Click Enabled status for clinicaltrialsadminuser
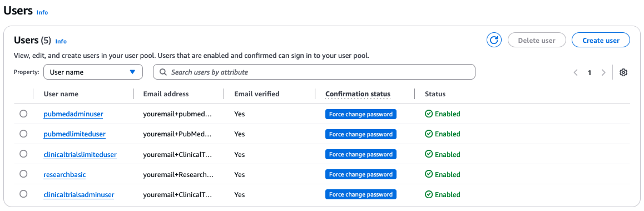644x211 pixels. coord(443,194)
